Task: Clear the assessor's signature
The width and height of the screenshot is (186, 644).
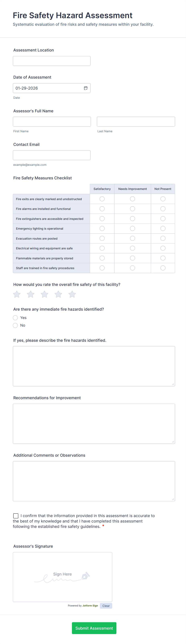Action: [x=106, y=606]
